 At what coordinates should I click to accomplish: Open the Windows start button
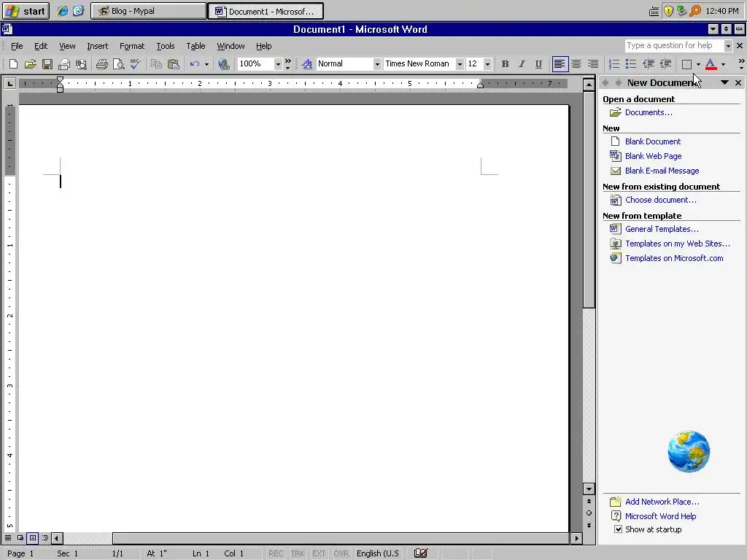tap(26, 11)
